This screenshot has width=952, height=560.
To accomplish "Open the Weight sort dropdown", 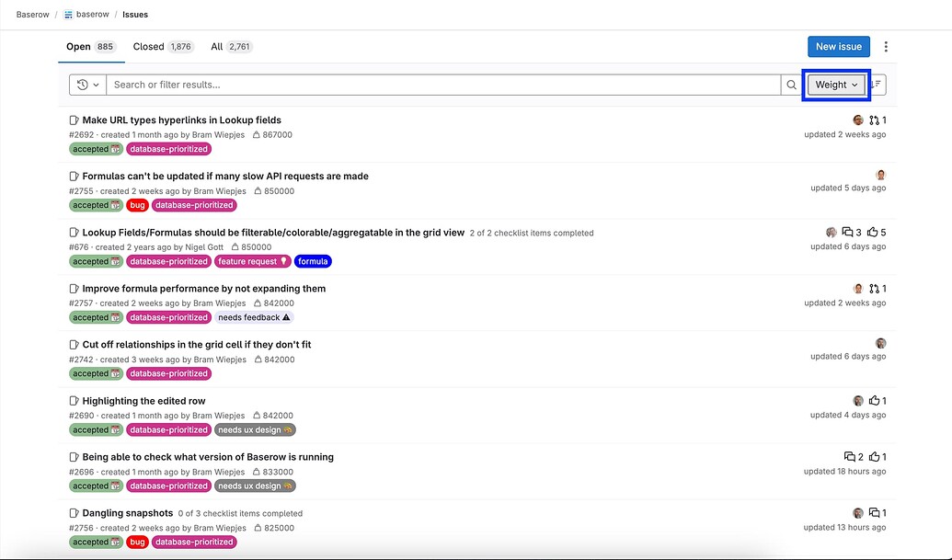I will click(836, 85).
